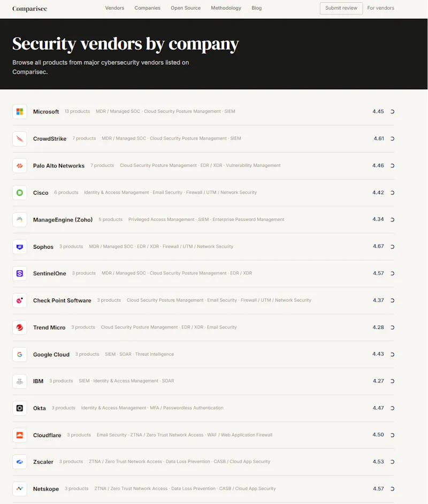The height and width of the screenshot is (504, 428).
Task: Click the ManageEngine (Zoho) logo icon
Action: (x=20, y=219)
